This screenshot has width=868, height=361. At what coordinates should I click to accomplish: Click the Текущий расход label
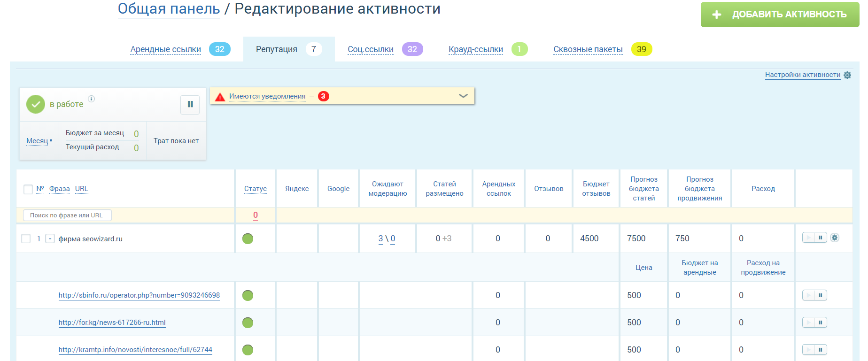click(93, 147)
